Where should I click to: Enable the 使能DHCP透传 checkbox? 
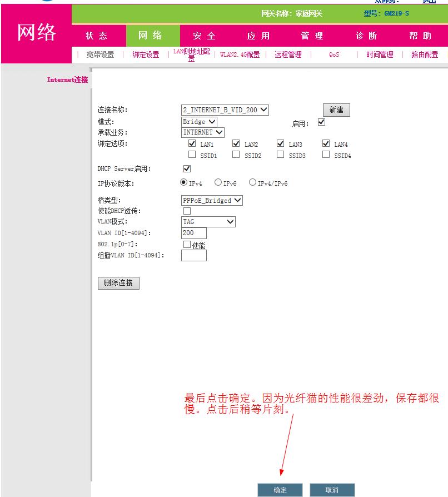(x=187, y=211)
